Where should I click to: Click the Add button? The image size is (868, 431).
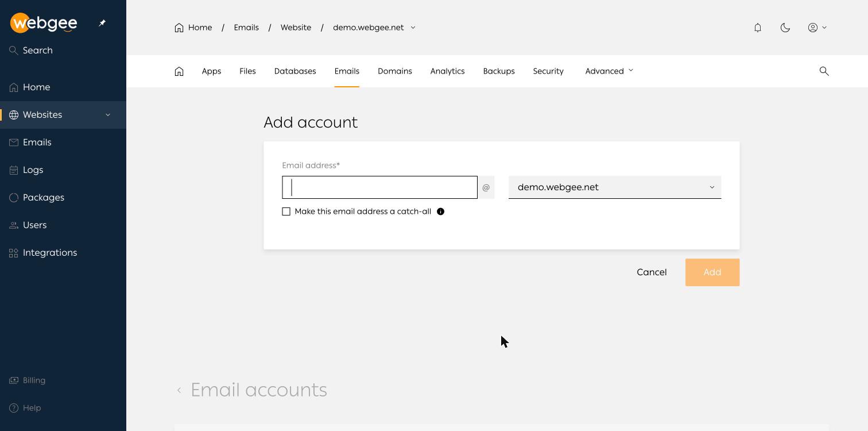(712, 272)
